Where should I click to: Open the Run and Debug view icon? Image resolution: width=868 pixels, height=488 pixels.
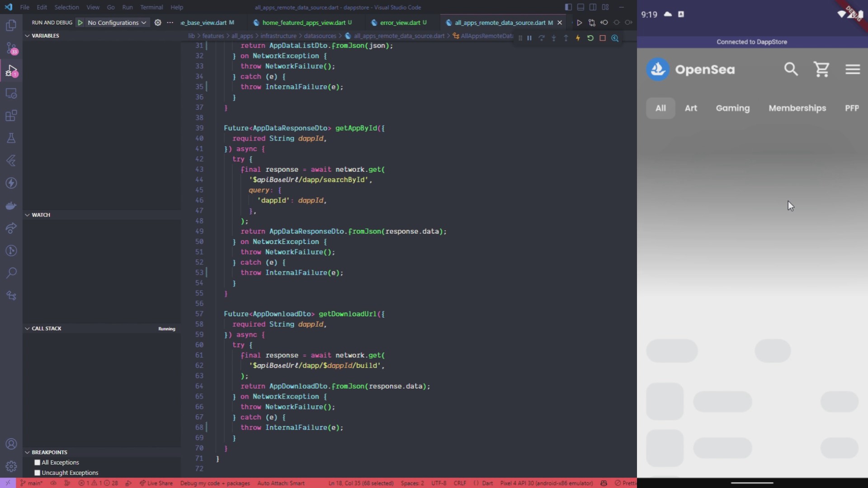[x=11, y=70]
